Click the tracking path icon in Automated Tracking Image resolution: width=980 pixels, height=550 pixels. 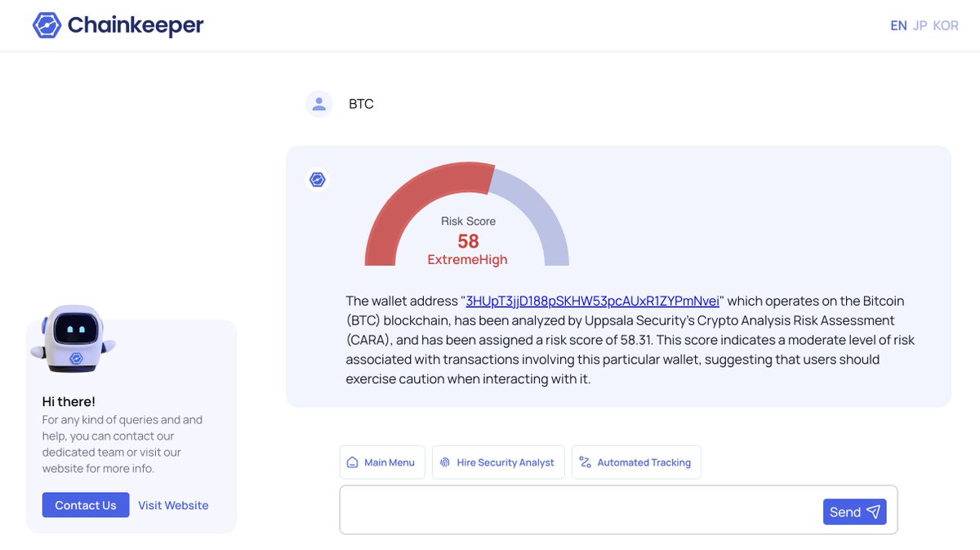585,462
